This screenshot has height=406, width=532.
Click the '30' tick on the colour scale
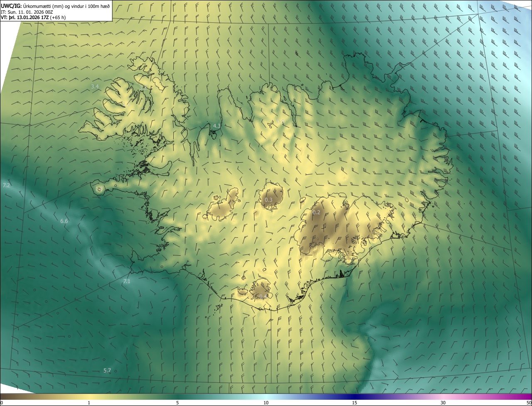click(x=443, y=403)
